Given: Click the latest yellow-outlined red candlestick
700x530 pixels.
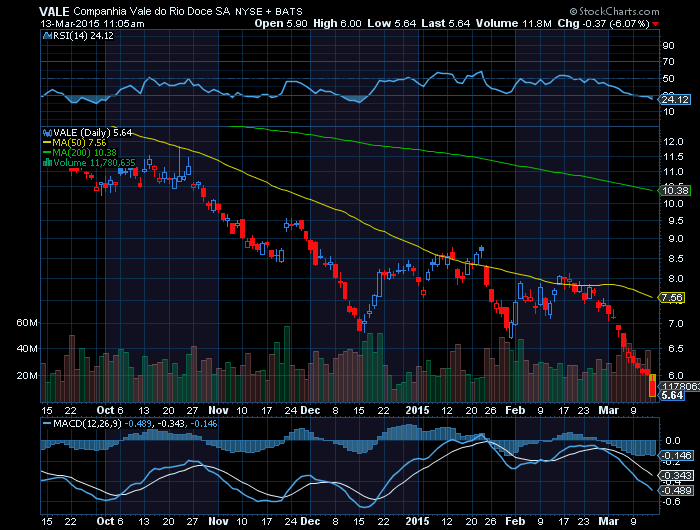Looking at the screenshot, I should coord(652,385).
